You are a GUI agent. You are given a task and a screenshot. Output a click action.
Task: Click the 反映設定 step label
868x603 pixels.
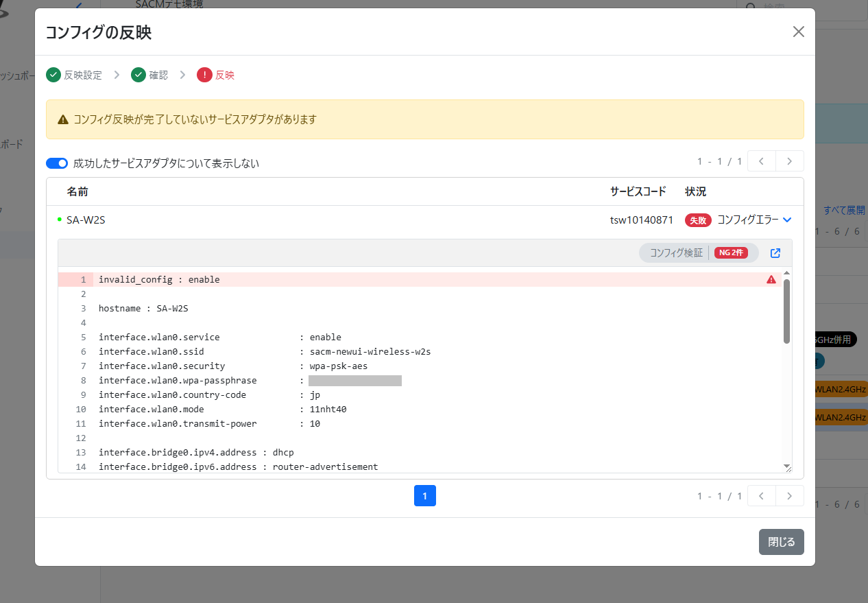coord(83,75)
